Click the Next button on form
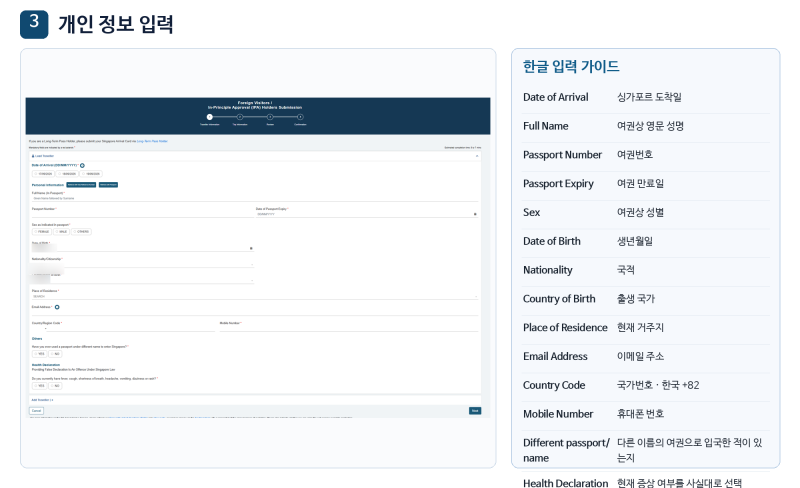The width and height of the screenshot is (800, 488). point(475,411)
